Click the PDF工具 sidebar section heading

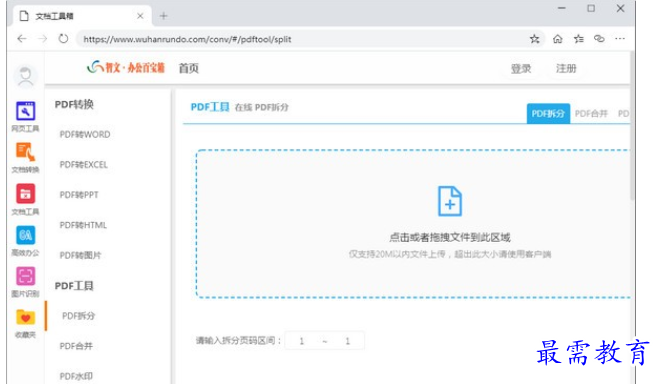(74, 286)
